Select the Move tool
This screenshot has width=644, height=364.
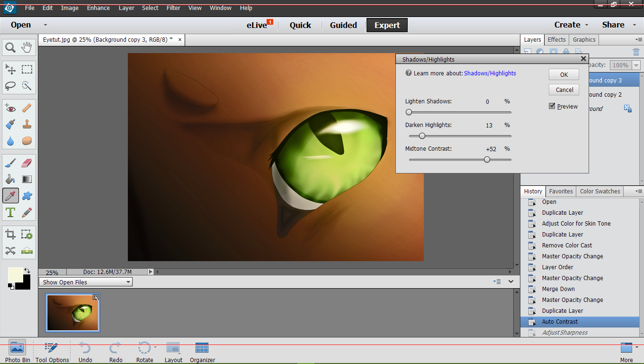pos(10,70)
